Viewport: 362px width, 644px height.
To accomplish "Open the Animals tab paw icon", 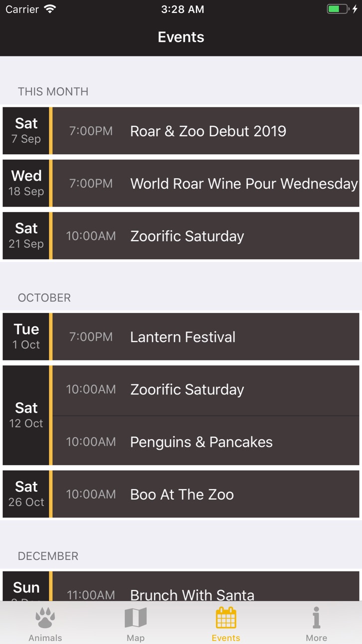I will (x=45, y=618).
